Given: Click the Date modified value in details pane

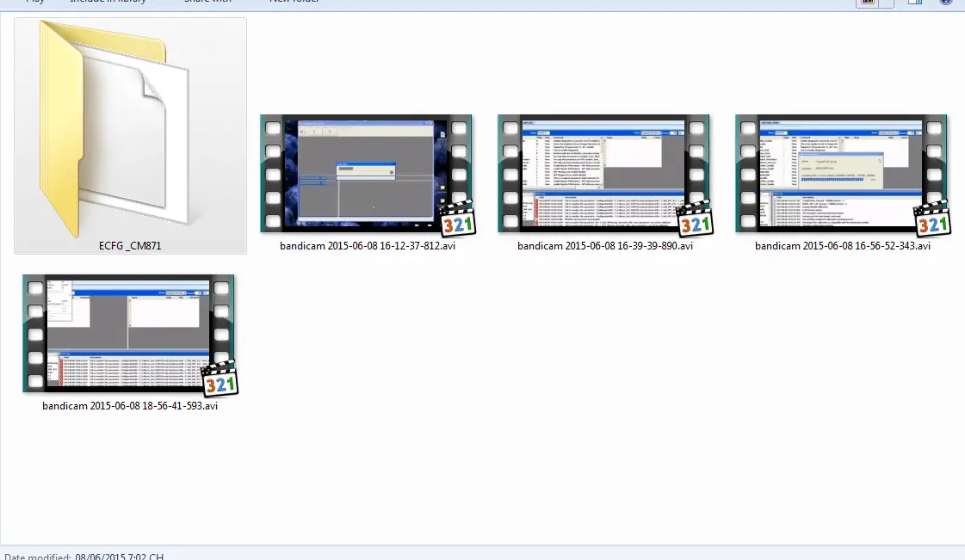Looking at the screenshot, I should [120, 557].
